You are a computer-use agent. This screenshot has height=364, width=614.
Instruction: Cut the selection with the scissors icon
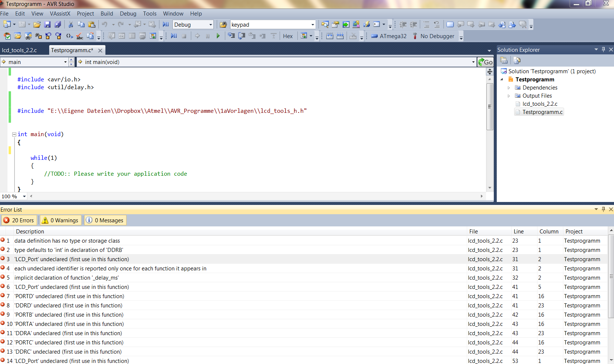click(71, 24)
